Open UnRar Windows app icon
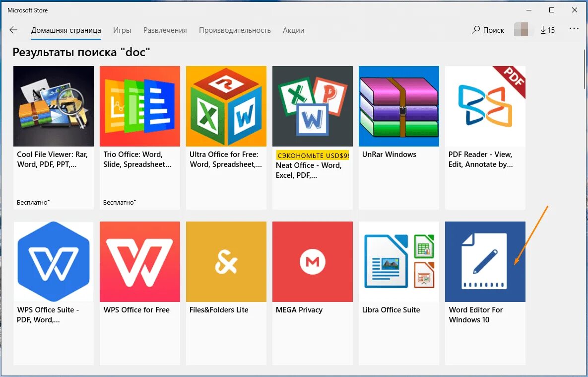 pos(399,106)
